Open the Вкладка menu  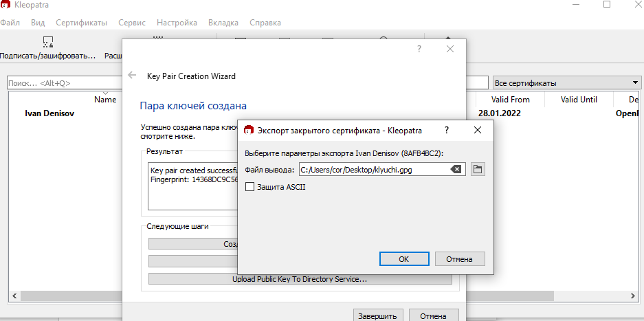pos(223,23)
